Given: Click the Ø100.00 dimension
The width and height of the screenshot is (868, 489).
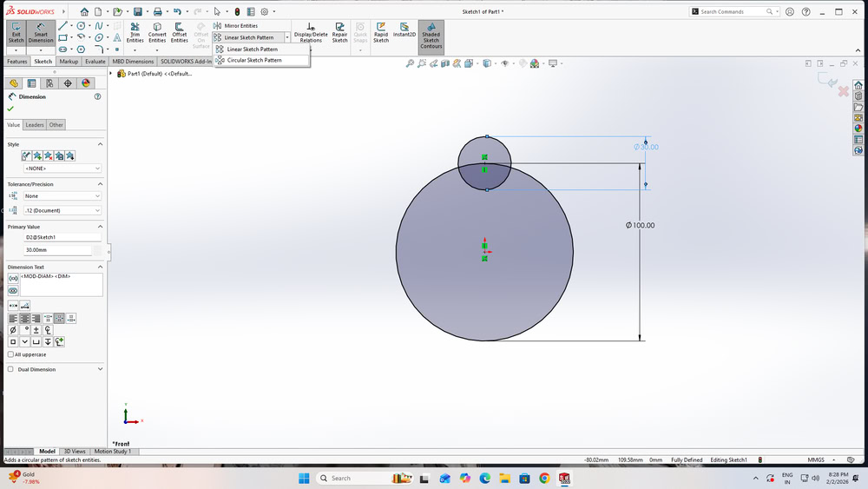Looking at the screenshot, I should pyautogui.click(x=640, y=226).
